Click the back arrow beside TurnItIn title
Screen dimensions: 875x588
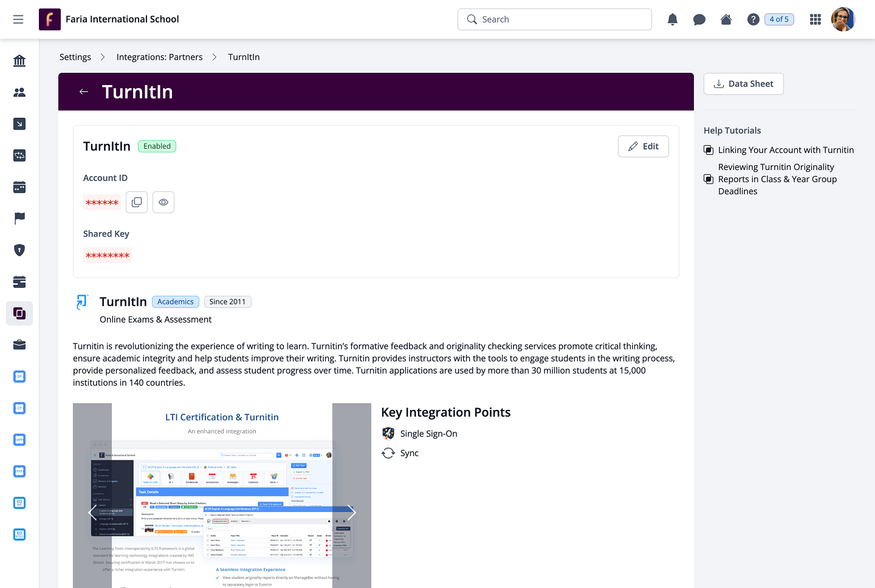pos(84,92)
